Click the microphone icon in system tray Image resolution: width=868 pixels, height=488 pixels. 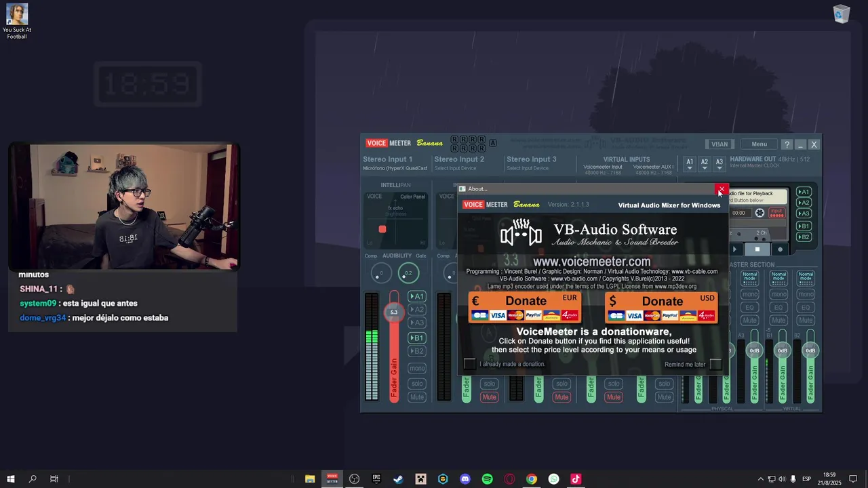point(793,479)
